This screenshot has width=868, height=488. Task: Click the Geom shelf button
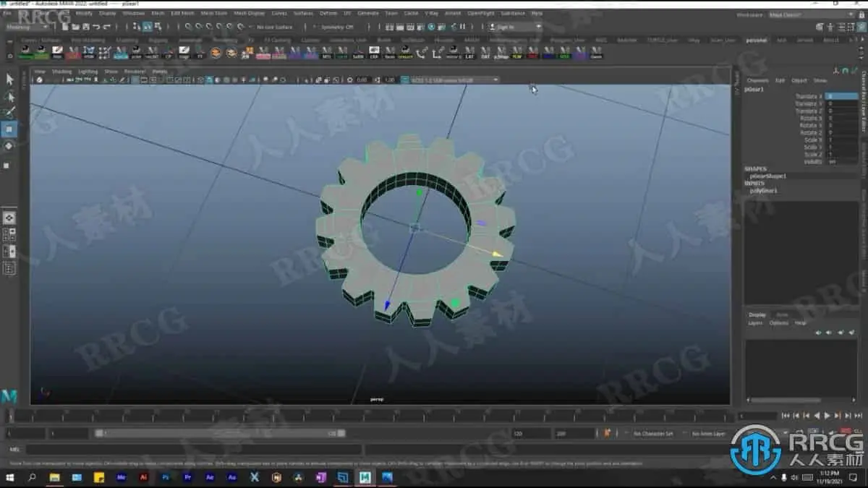[x=596, y=53]
